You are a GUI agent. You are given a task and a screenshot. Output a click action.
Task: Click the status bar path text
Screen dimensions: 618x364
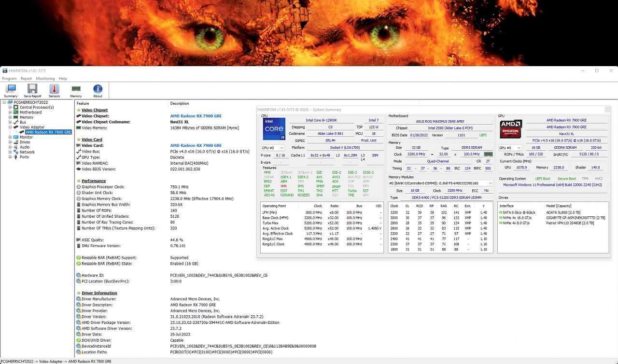pos(56,361)
